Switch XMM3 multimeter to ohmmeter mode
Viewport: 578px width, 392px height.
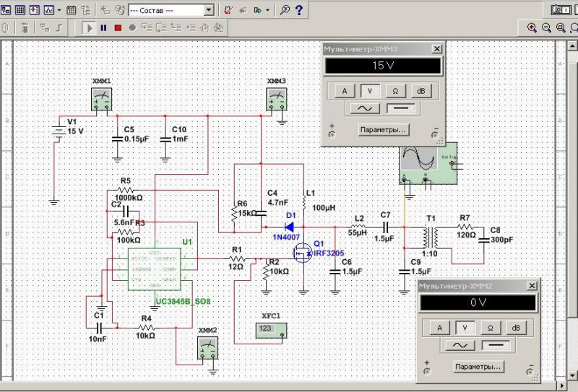pyautogui.click(x=395, y=90)
